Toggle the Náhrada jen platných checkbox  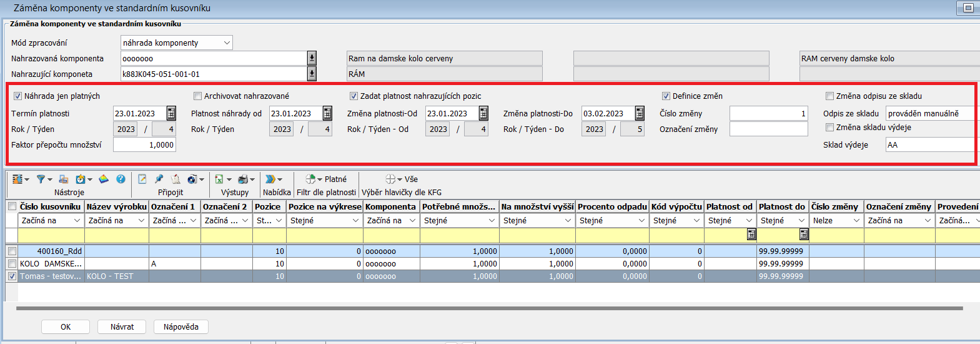pyautogui.click(x=17, y=96)
